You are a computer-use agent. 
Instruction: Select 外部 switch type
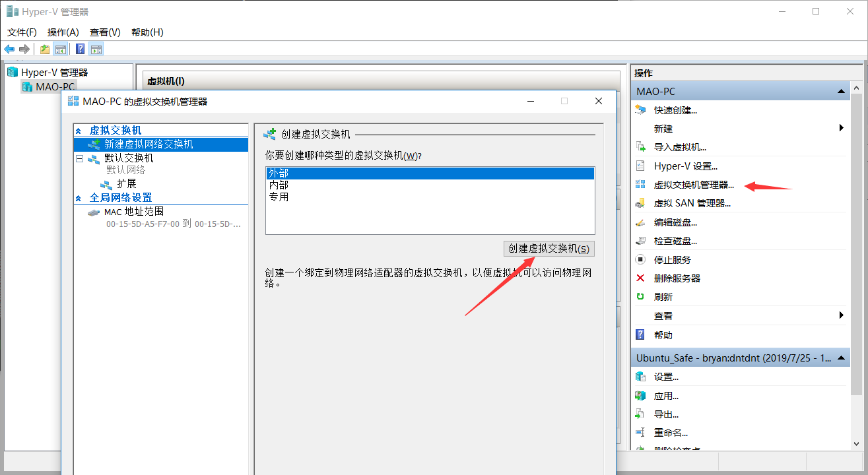pos(430,173)
